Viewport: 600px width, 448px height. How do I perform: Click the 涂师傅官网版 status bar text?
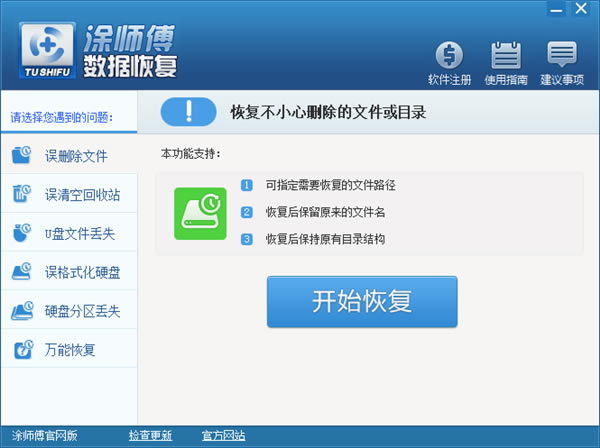[x=44, y=436]
